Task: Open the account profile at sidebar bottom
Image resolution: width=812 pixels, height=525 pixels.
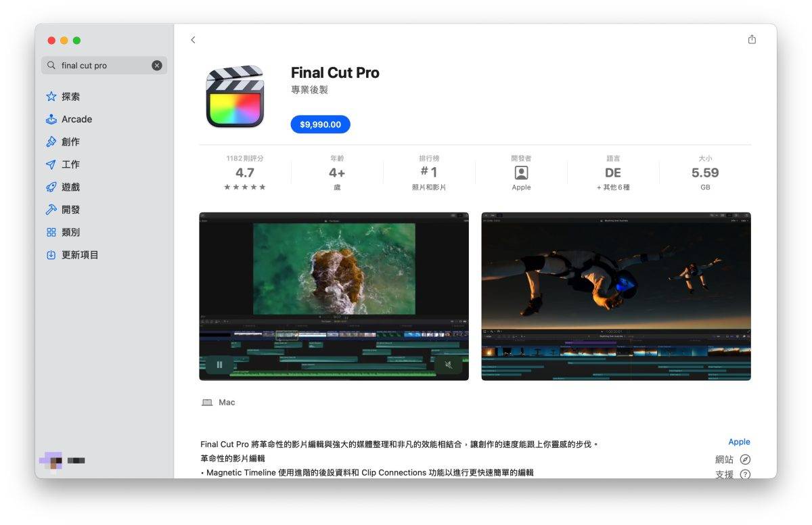Action: 62,461
